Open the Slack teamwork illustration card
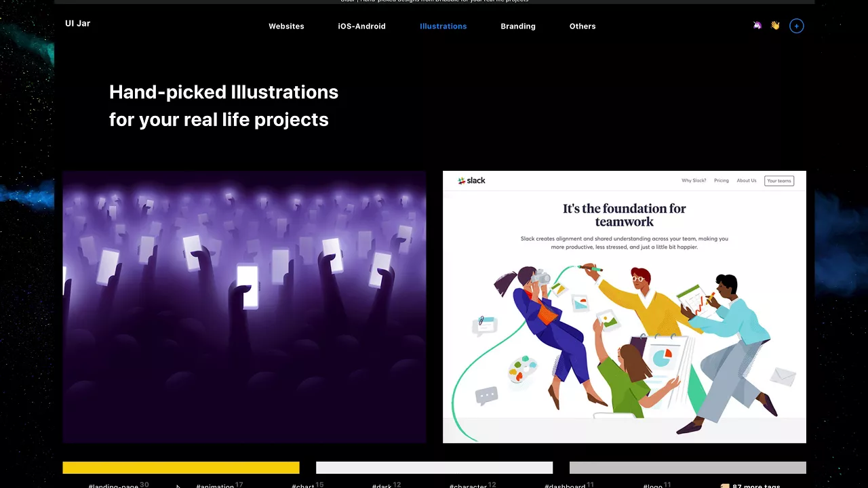The width and height of the screenshot is (868, 488). [625, 307]
